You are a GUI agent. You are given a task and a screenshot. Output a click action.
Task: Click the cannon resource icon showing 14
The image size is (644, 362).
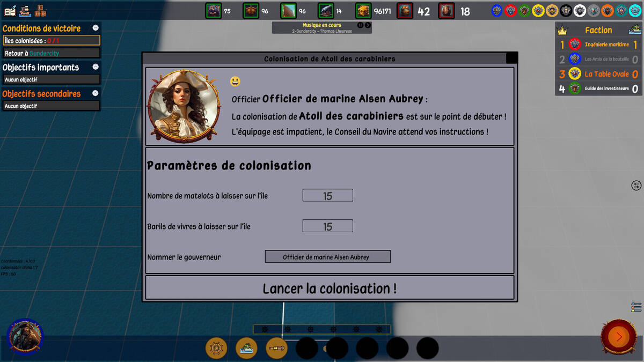326,11
